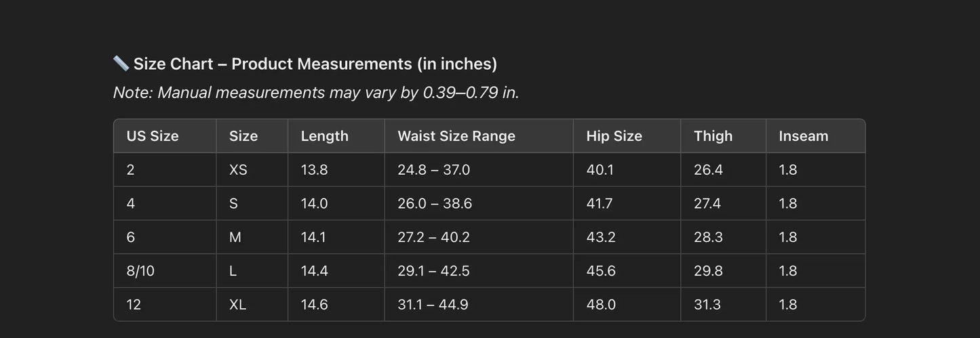980x338 pixels.
Task: Click the XL size cell
Action: click(x=237, y=305)
